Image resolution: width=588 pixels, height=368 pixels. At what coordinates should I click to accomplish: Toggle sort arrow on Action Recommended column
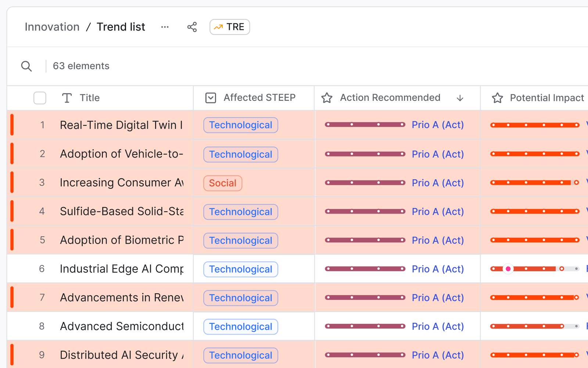[460, 98]
